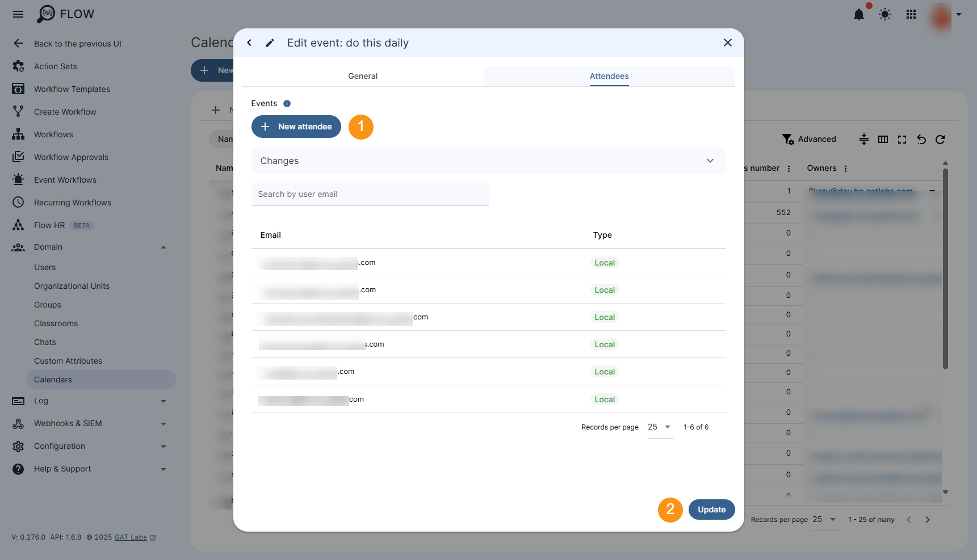This screenshot has height=560, width=977.
Task: Collapse the Domain section in the sidebar
Action: click(x=163, y=247)
